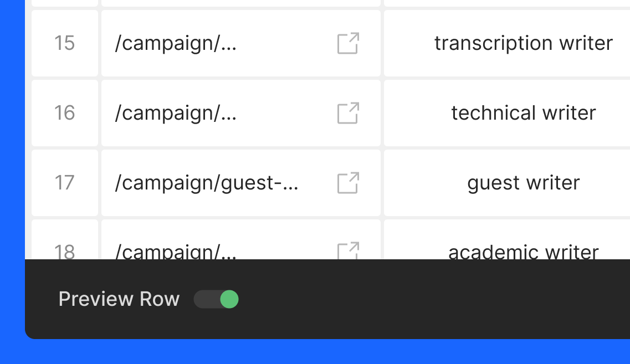Toggle the Preview Row switch off
Image resolution: width=630 pixels, height=364 pixels.
[216, 299]
